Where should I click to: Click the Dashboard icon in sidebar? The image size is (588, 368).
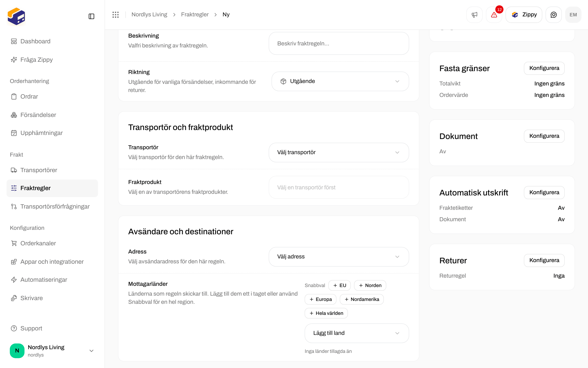[14, 41]
